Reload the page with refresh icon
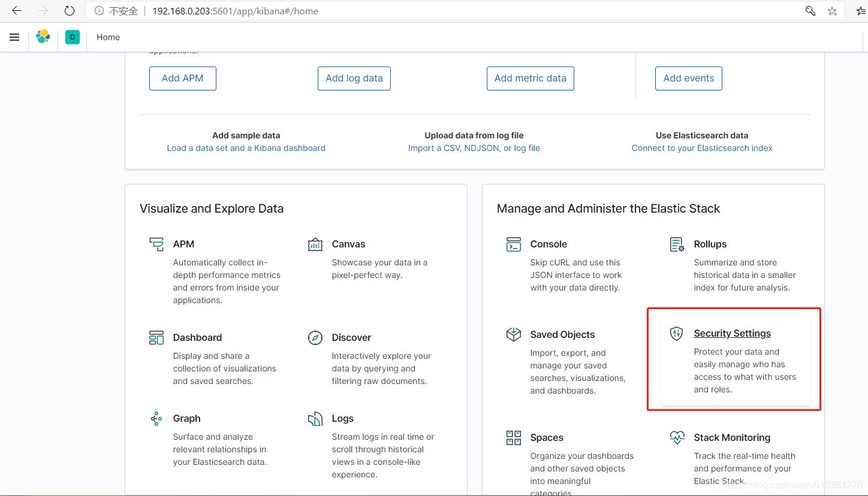Image resolution: width=868 pixels, height=496 pixels. pos(70,11)
